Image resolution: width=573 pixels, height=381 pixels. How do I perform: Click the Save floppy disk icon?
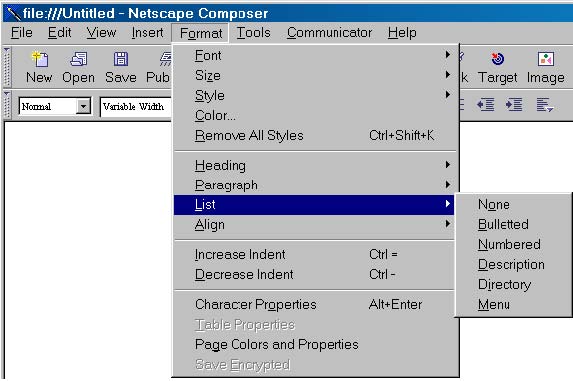121,59
